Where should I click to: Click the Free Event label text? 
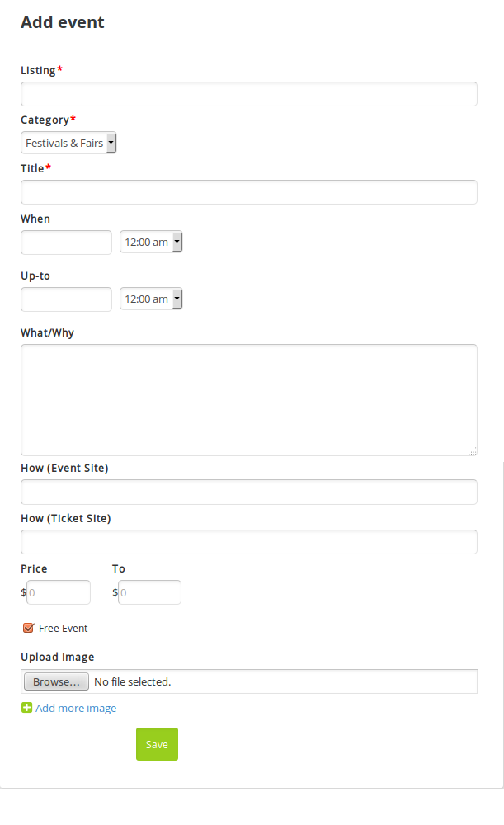(63, 629)
